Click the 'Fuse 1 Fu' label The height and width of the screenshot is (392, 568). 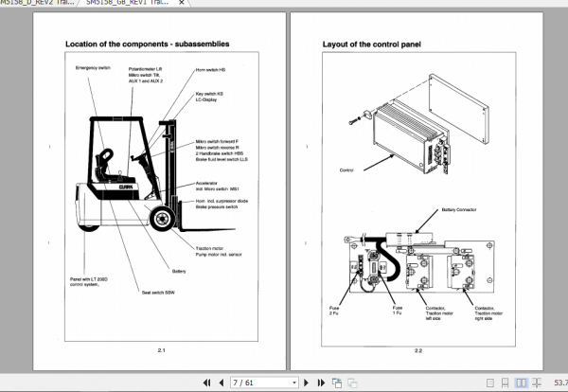point(398,311)
